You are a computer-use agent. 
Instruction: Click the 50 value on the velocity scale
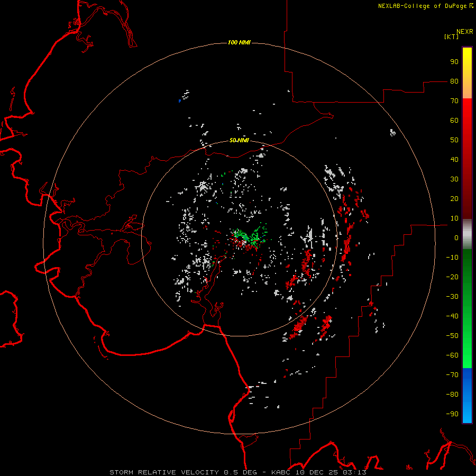(454, 140)
